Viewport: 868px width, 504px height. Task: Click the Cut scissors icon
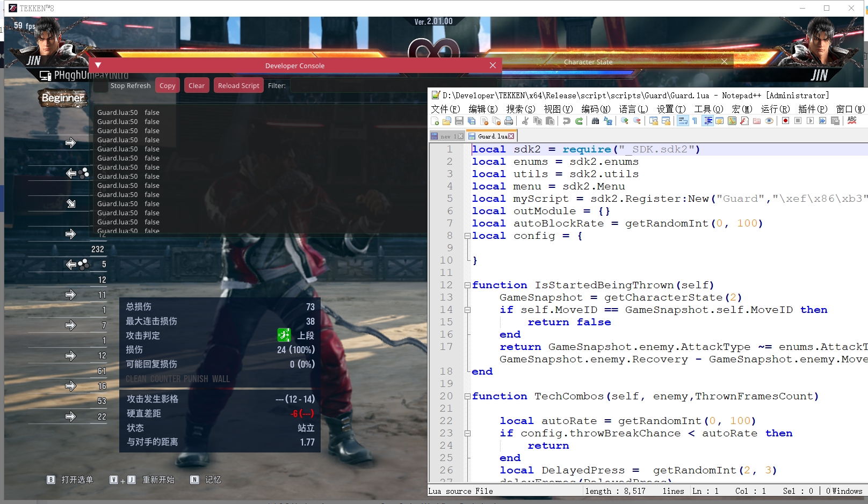pos(525,121)
